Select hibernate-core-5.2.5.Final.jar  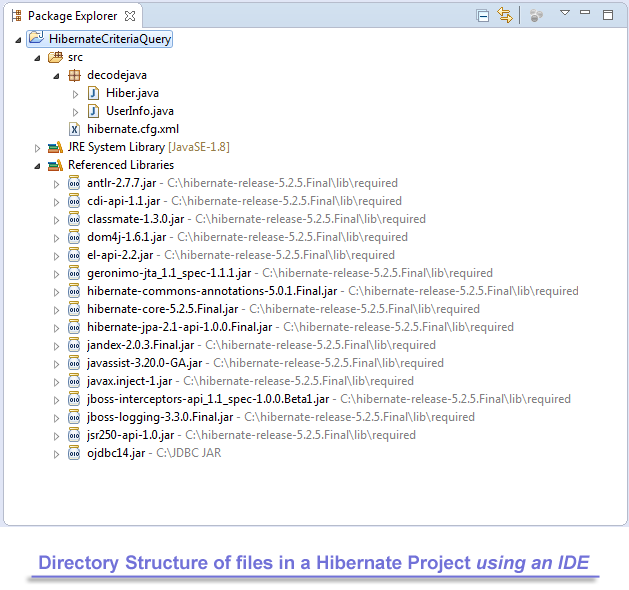(x=163, y=309)
